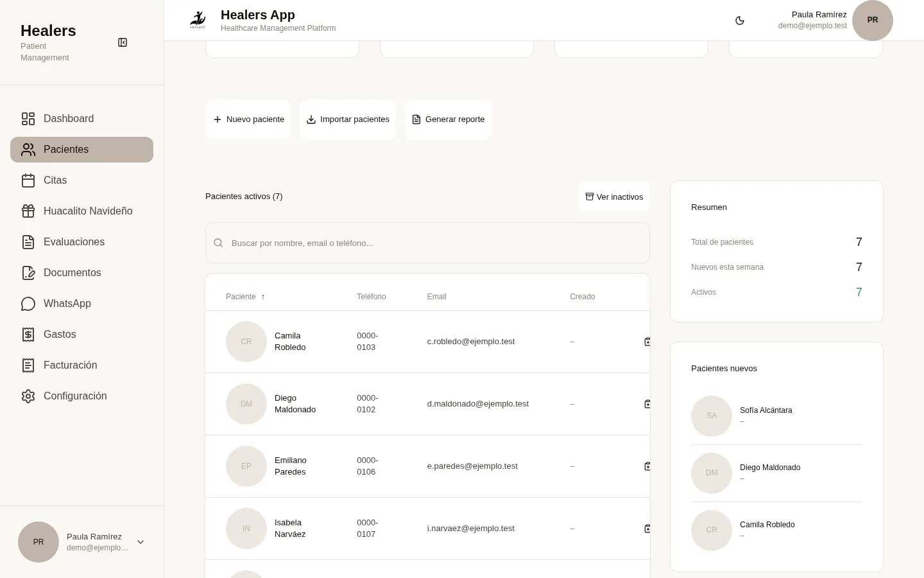Click Nuevo paciente button
The height and width of the screenshot is (578, 924).
248,119
